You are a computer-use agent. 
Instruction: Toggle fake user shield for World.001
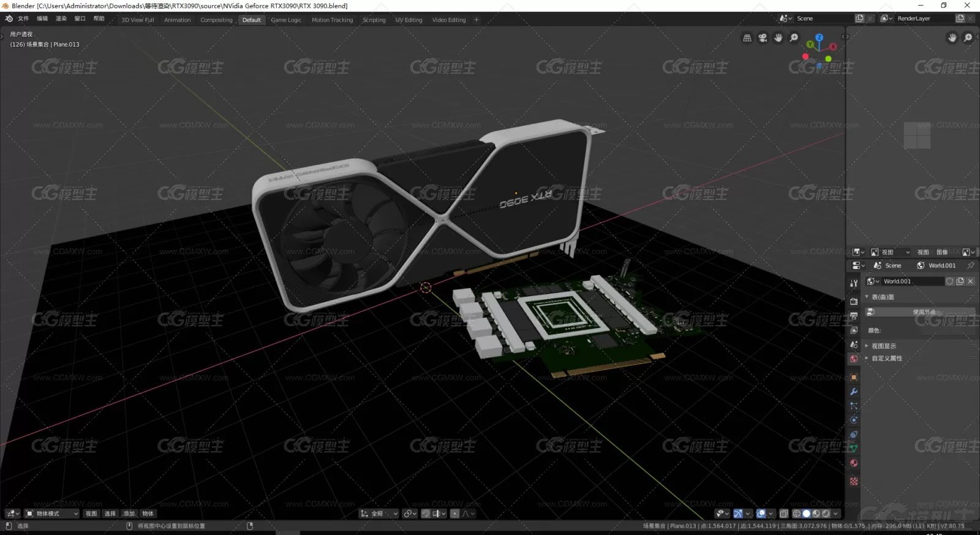pos(950,281)
